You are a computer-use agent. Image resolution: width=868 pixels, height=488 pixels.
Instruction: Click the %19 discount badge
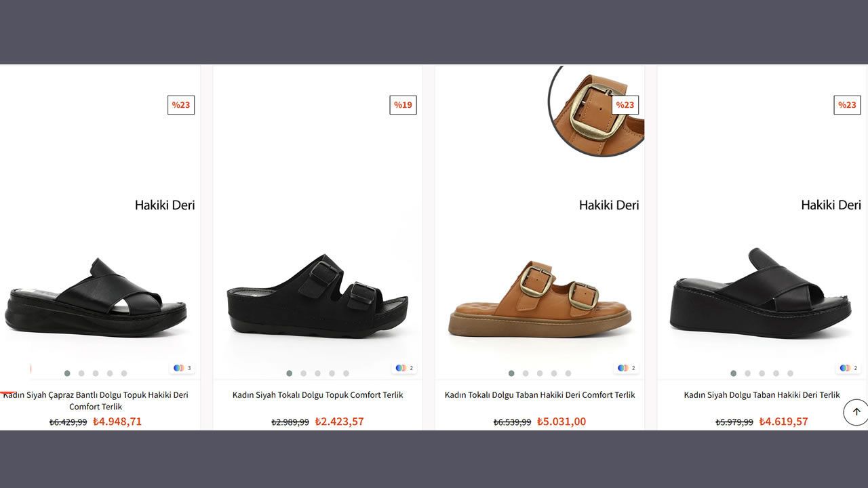click(x=403, y=105)
